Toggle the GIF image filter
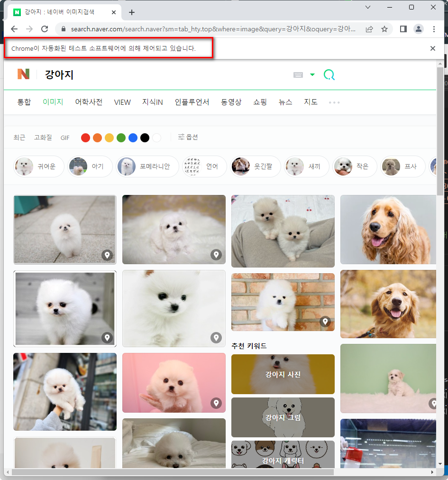 (65, 137)
